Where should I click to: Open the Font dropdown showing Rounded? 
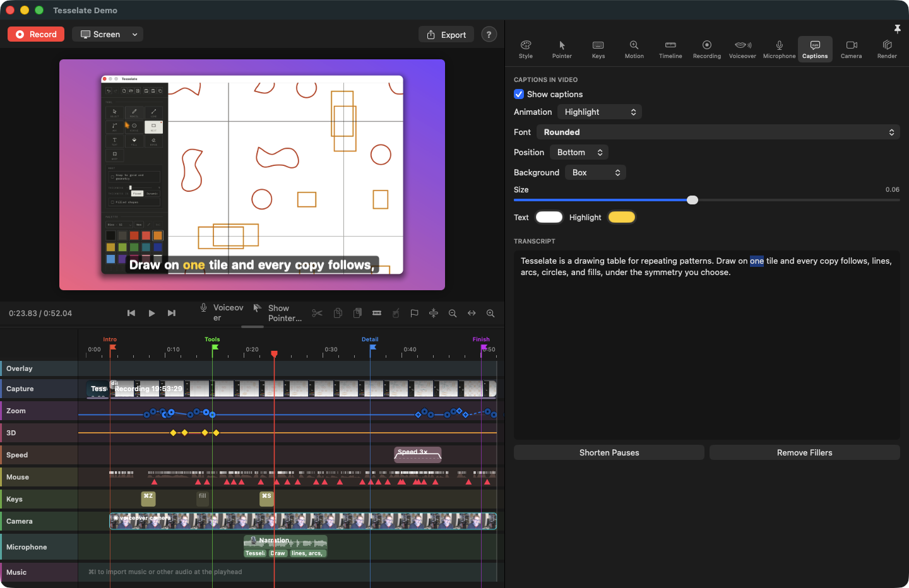coord(718,132)
